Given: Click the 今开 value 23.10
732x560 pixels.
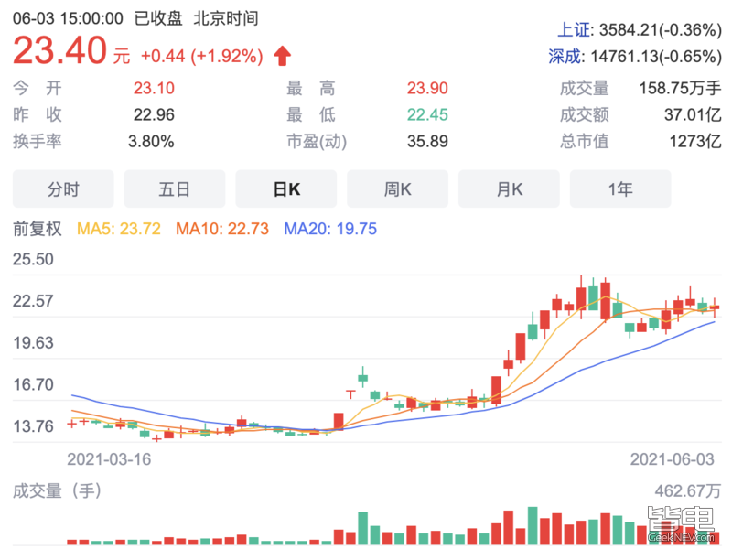Looking at the screenshot, I should tap(154, 88).
